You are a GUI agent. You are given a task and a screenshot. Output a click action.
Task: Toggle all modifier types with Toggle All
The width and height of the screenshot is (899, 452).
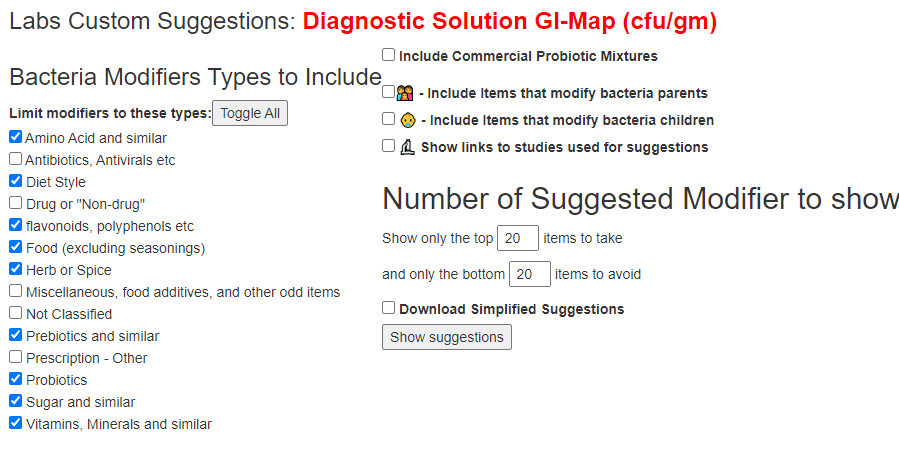(x=250, y=113)
